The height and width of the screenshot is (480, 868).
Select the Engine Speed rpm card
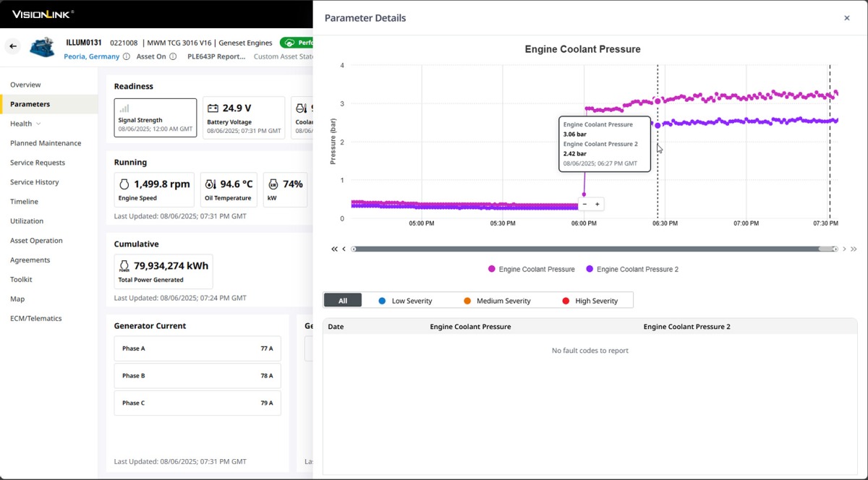point(154,189)
